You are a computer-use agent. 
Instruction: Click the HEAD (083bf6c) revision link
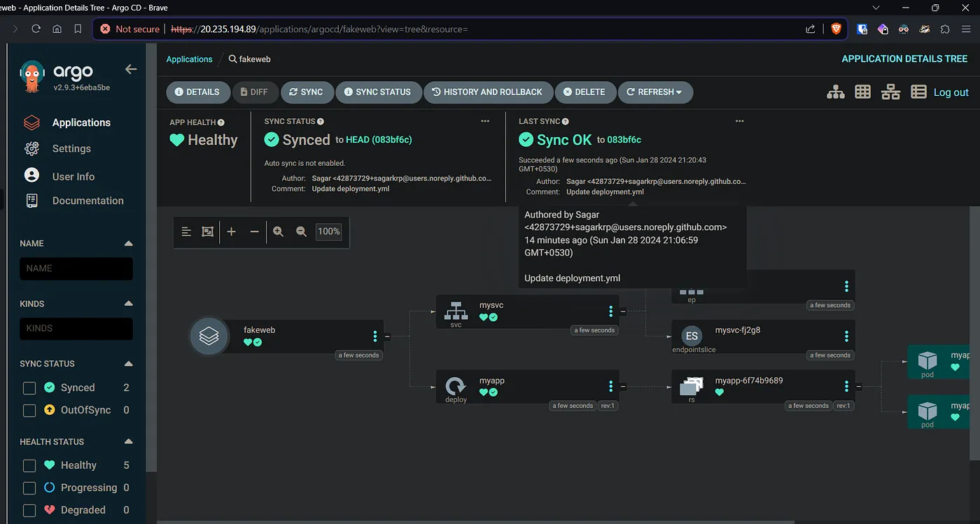(379, 140)
